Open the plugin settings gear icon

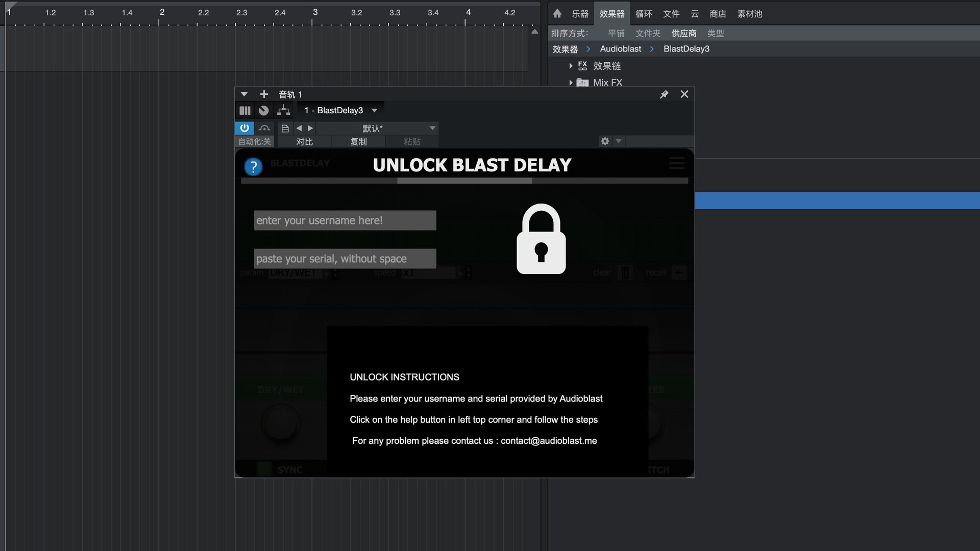point(605,141)
